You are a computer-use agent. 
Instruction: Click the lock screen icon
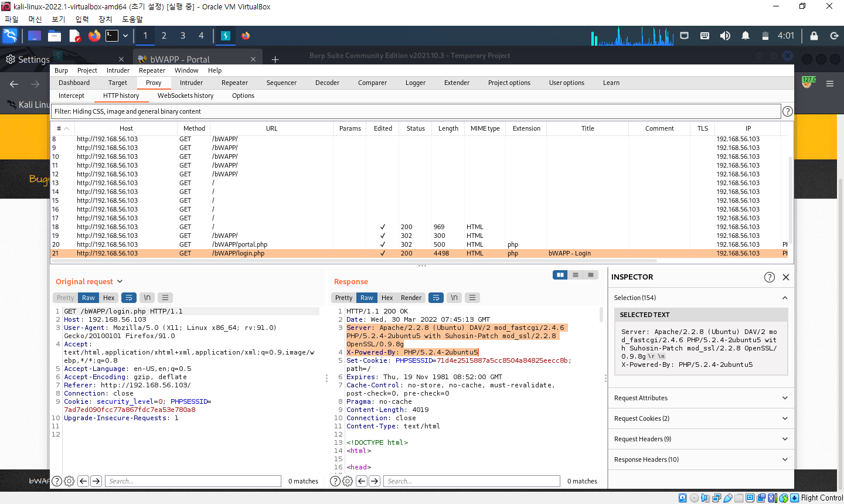tap(814, 36)
